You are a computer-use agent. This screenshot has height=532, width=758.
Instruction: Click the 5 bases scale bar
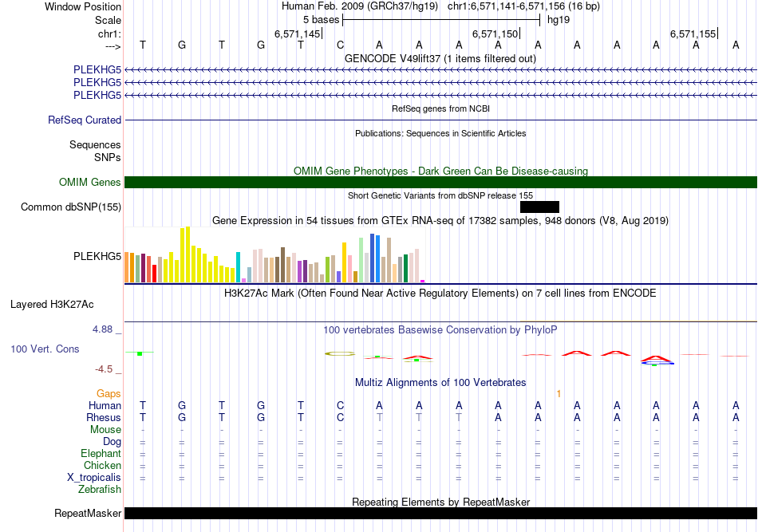tap(441, 20)
